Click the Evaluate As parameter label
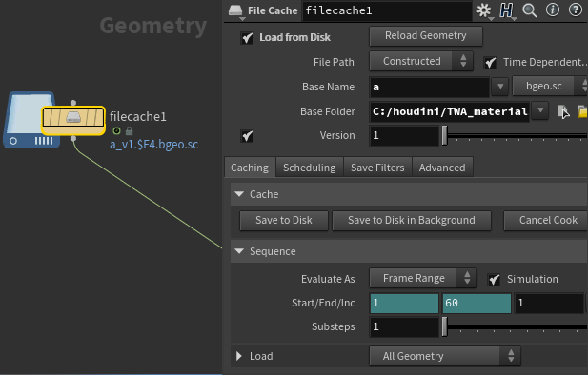This screenshot has width=588, height=375. coord(328,279)
